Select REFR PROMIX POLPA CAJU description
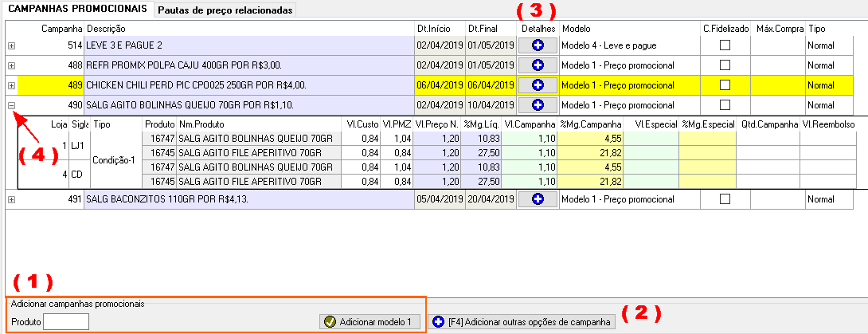 tap(249, 65)
